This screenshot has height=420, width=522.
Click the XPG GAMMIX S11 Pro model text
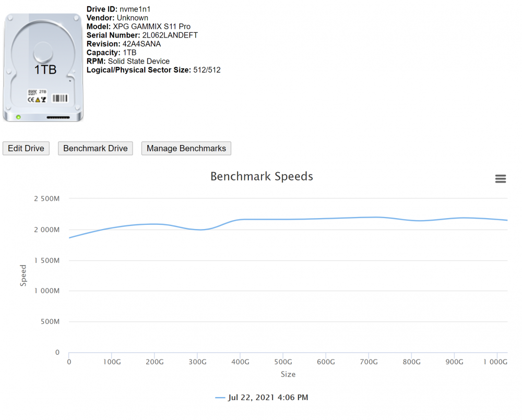[x=152, y=27]
